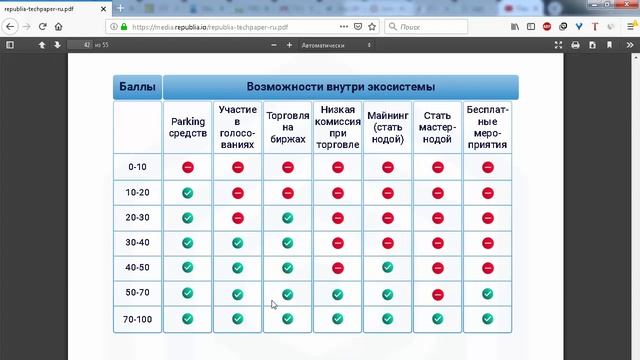Click the Торговля на биржах column header
This screenshot has width=640, height=360.
tap(288, 127)
